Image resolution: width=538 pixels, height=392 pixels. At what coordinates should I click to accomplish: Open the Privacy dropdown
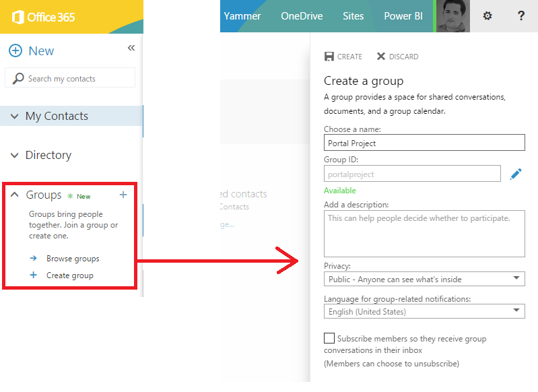coord(424,279)
